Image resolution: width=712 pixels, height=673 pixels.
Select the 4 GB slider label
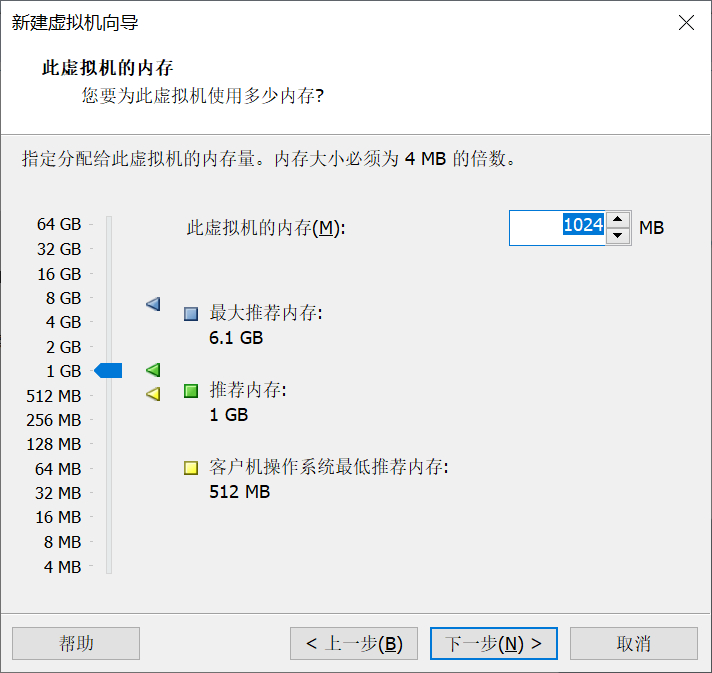(x=64, y=322)
